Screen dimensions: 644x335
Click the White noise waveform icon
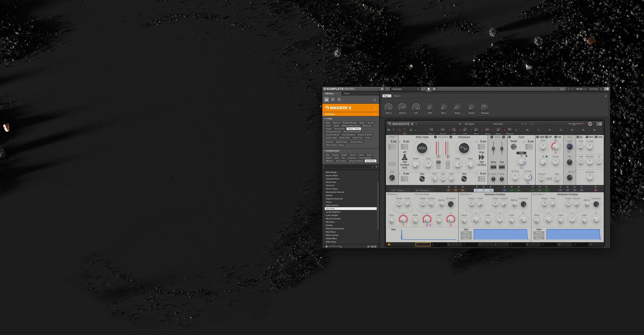(x=493, y=167)
